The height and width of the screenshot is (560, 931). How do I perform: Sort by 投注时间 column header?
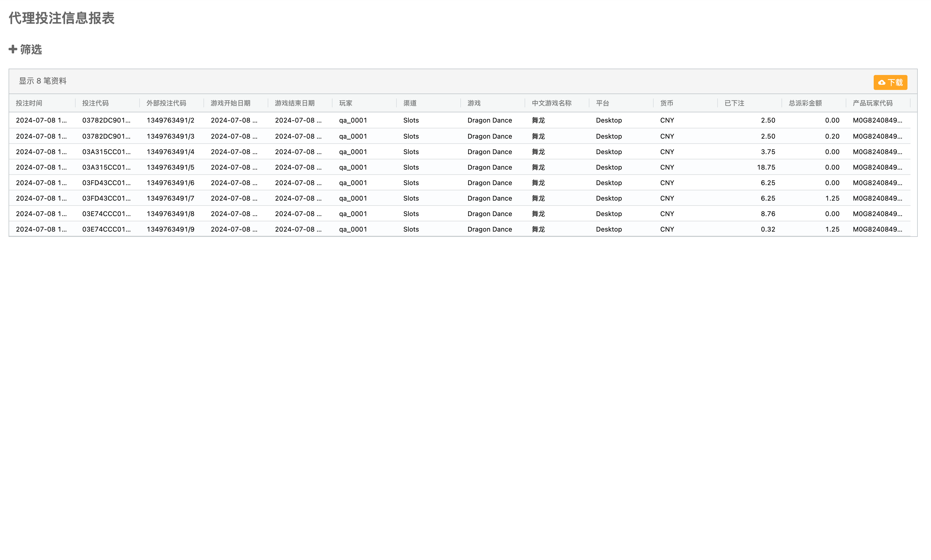pos(29,103)
